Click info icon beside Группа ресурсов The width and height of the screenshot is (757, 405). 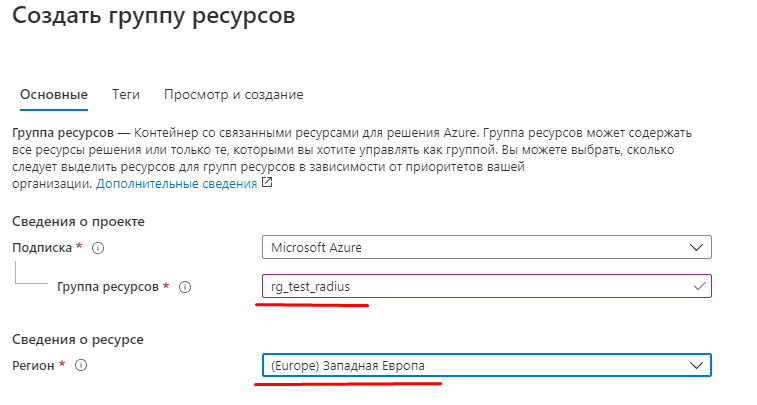point(185,287)
